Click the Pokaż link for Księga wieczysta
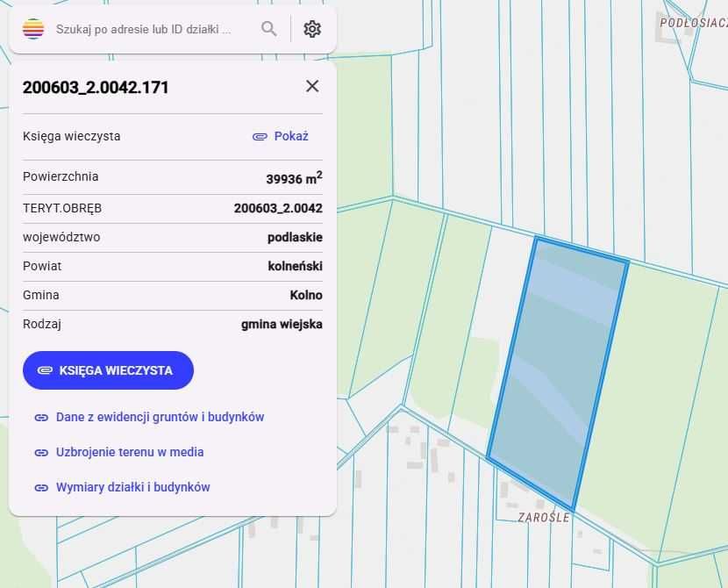This screenshot has width=728, height=588. point(281,136)
